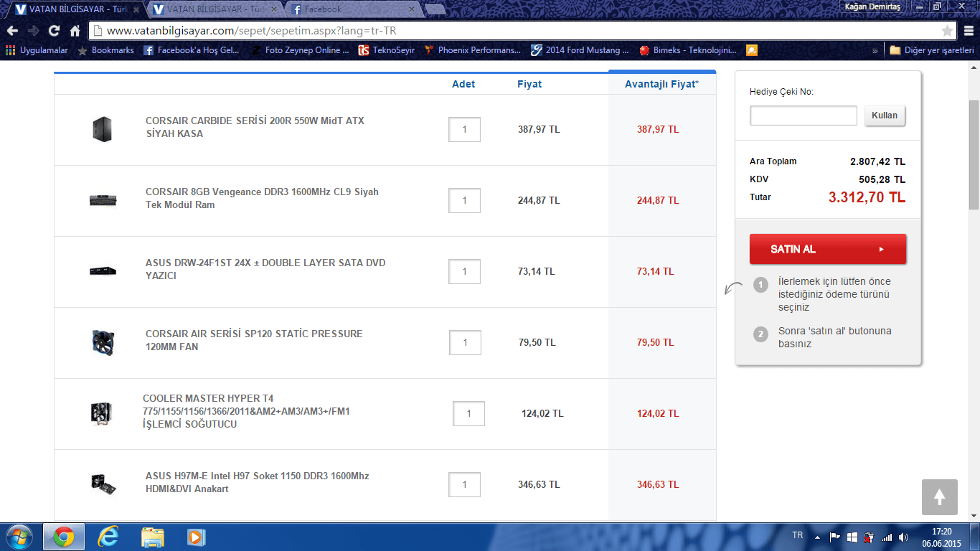980x551 pixels.
Task: Expand the hidden bookmarks overflow chevron
Action: point(875,50)
